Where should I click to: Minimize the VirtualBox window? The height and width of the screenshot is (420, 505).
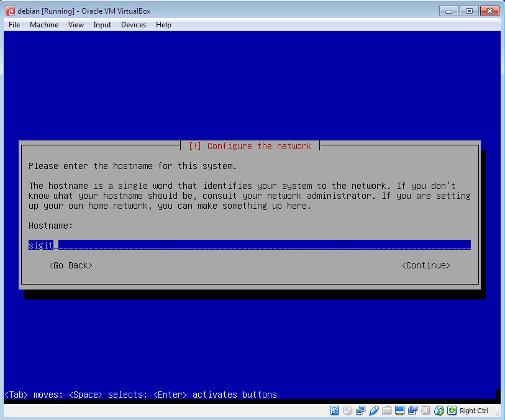point(448,11)
